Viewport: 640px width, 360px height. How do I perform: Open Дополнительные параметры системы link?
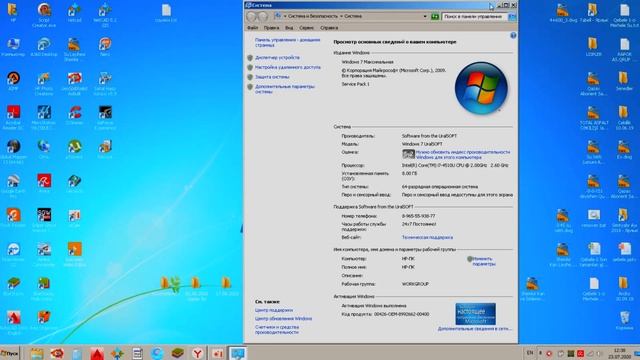pyautogui.click(x=285, y=89)
